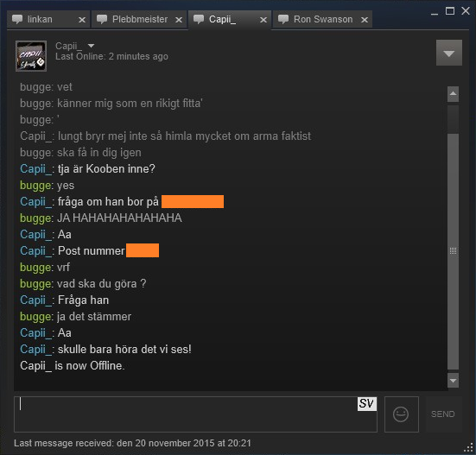Click the chat bubble icon on Plebbmeister tab
Image resolution: width=476 pixels, height=455 pixels.
coord(102,20)
